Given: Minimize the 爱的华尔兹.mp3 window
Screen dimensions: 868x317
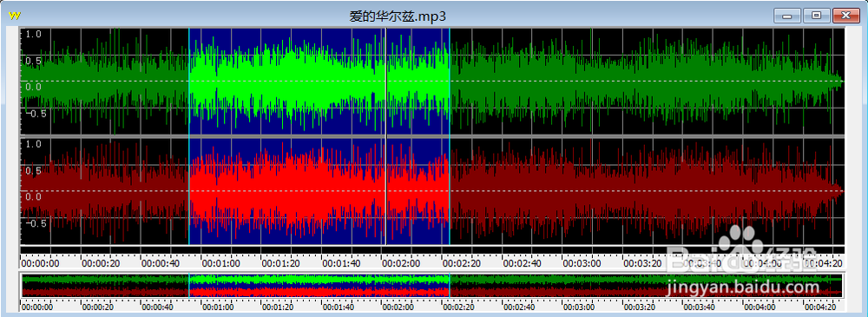Looking at the screenshot, I should tap(787, 17).
